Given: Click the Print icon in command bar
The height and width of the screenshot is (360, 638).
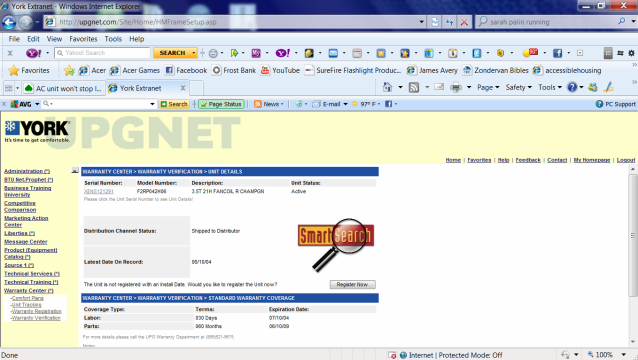Looking at the screenshot, I should [x=456, y=87].
